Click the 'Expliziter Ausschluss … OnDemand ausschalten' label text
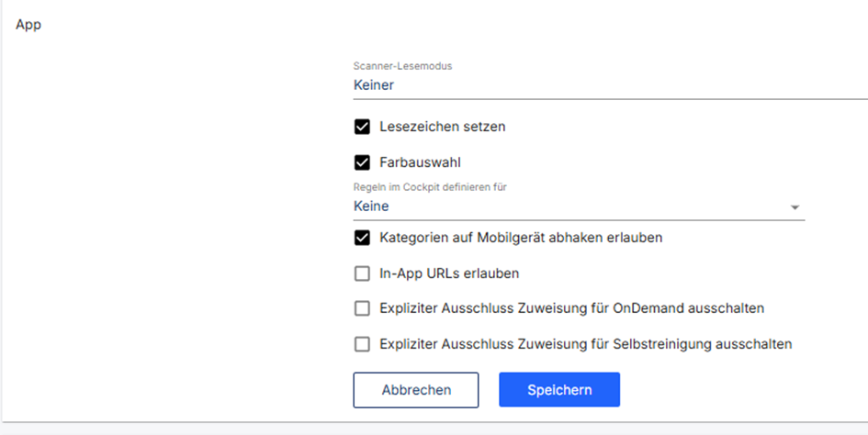Screen dimensions: 868x435 coord(572,308)
